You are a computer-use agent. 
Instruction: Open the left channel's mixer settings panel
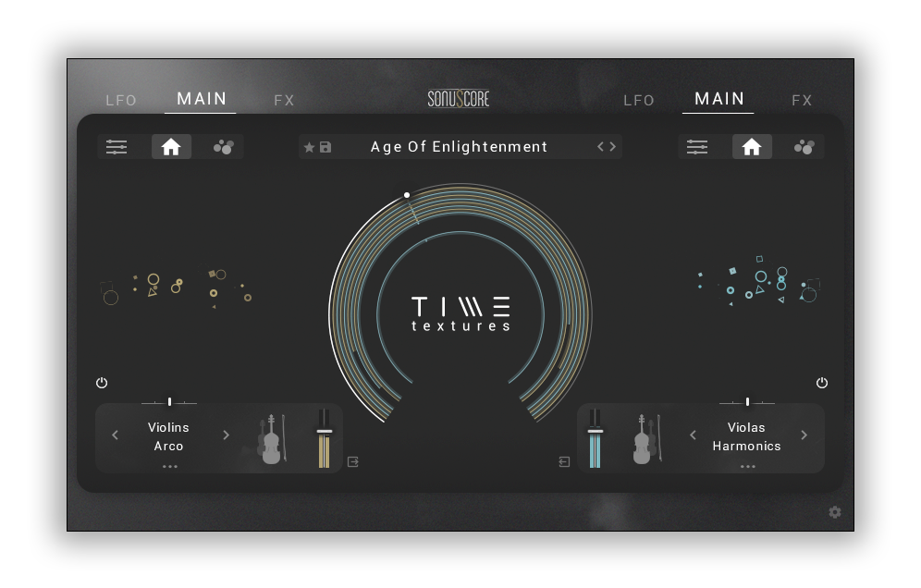[x=117, y=146]
